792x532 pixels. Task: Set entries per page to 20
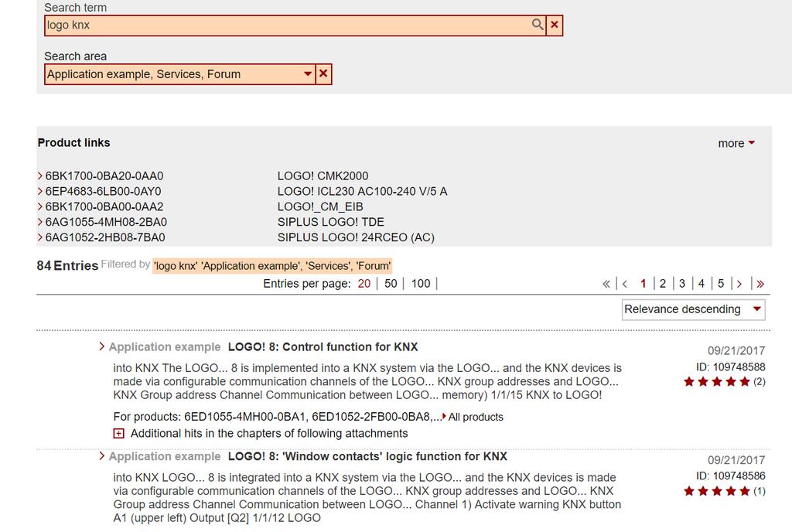click(364, 284)
